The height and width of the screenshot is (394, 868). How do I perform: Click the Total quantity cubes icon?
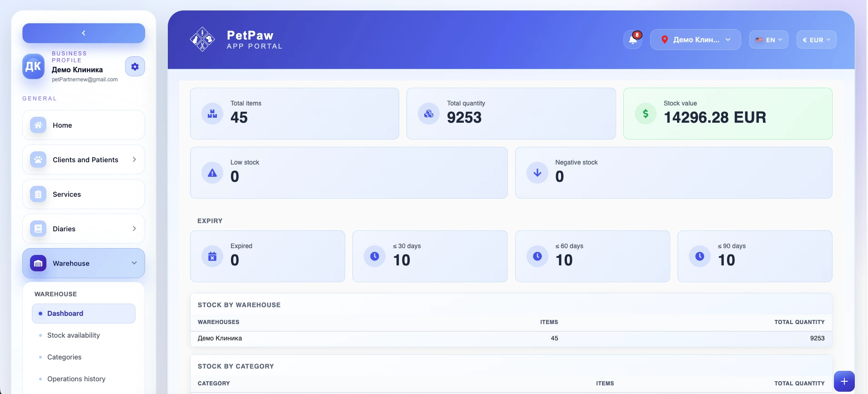click(x=429, y=114)
